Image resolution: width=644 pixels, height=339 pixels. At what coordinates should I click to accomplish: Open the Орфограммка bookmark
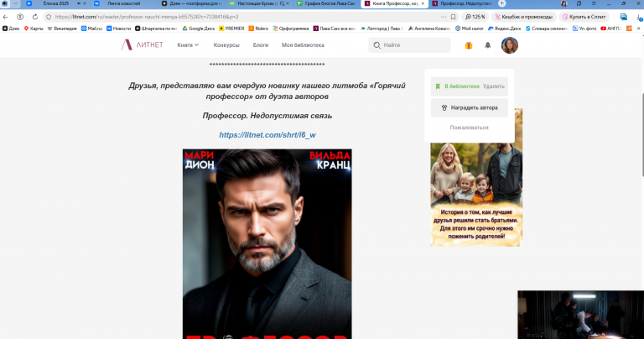click(290, 29)
